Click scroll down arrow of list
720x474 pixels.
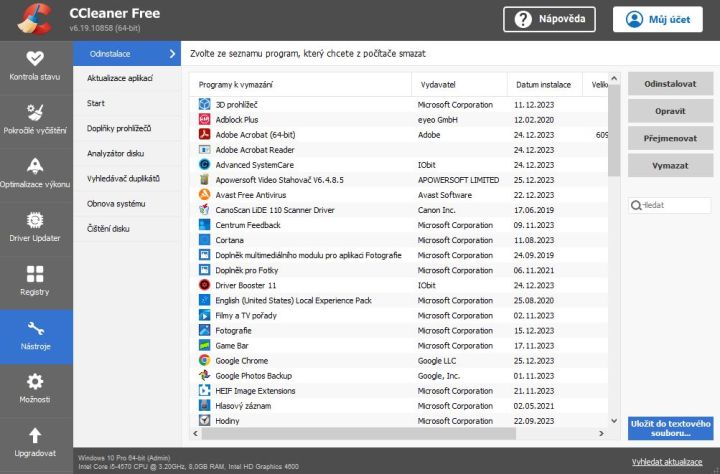614,421
